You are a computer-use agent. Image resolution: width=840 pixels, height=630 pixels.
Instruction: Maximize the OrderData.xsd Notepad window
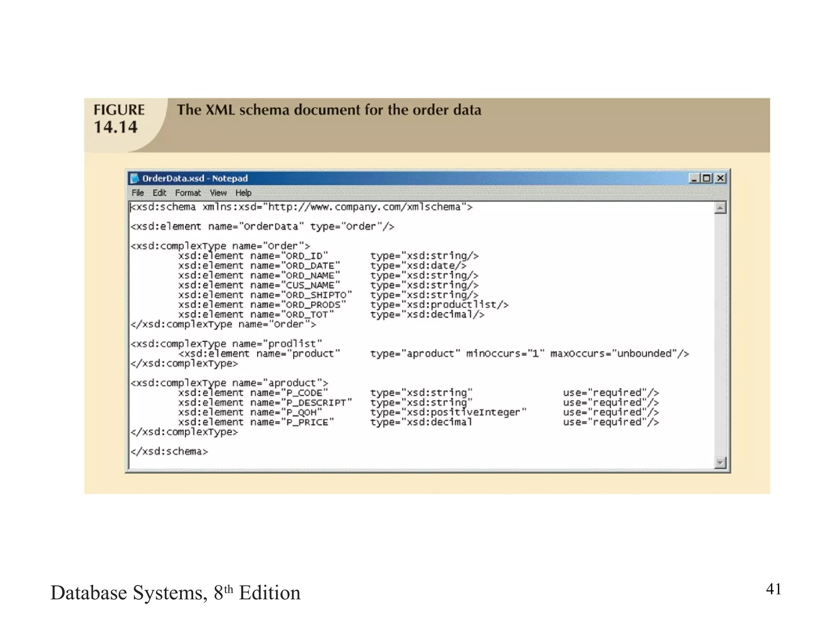tap(706, 178)
